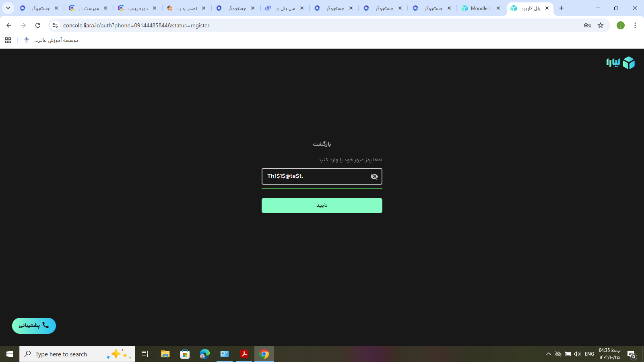This screenshot has width=644, height=362.
Task: Bookmark this page with the star icon
Action: point(601,25)
